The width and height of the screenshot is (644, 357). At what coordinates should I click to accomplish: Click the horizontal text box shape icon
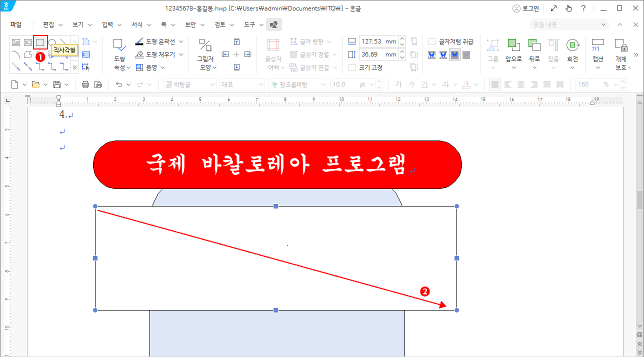pos(16,42)
